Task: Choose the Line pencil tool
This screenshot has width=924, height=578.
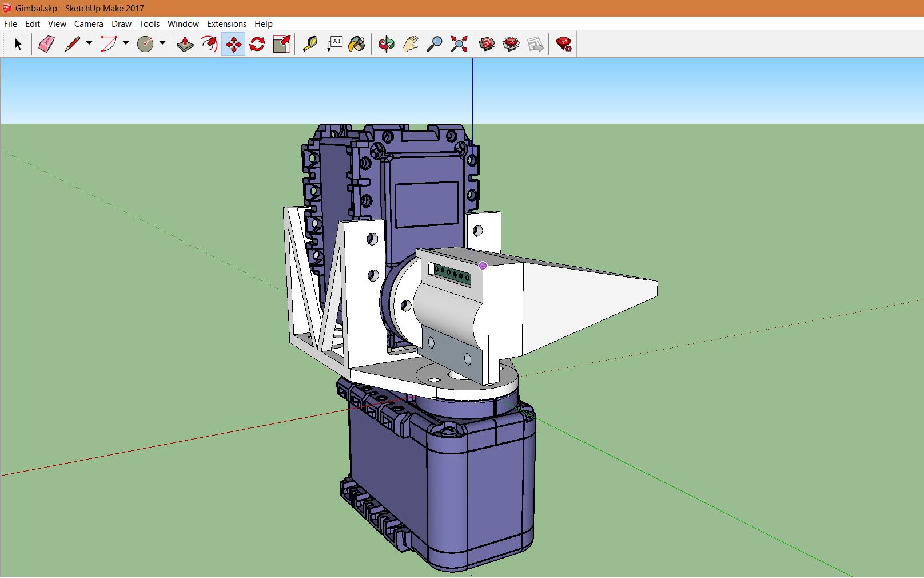Action: click(72, 44)
